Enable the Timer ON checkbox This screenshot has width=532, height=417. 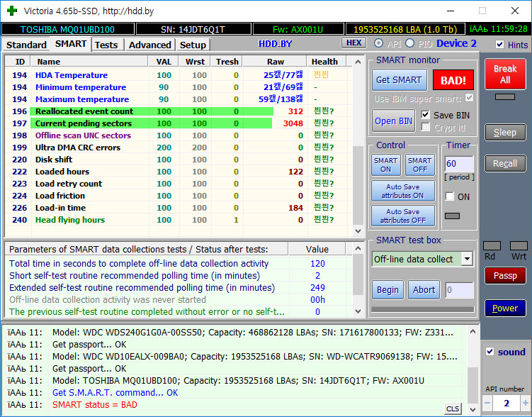450,196
